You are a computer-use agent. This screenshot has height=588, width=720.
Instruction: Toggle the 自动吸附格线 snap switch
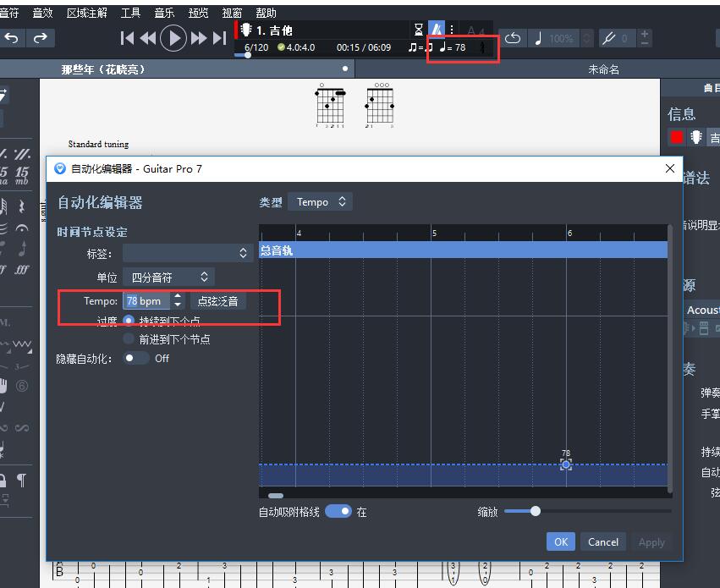(338, 511)
